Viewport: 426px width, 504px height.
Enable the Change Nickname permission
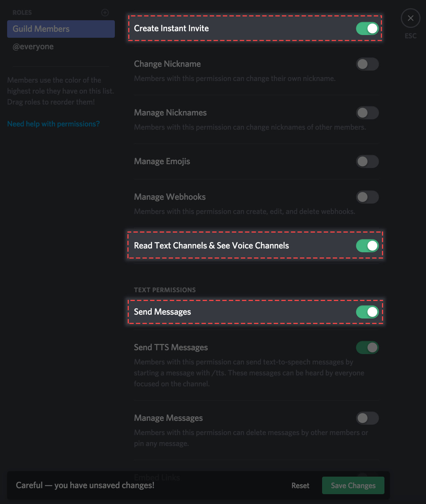[x=367, y=64]
